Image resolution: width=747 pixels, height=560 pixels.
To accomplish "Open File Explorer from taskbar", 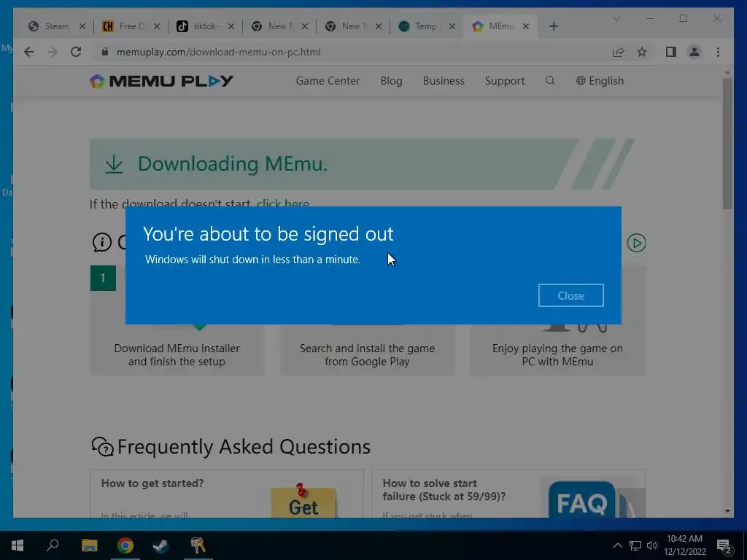I will 89,545.
